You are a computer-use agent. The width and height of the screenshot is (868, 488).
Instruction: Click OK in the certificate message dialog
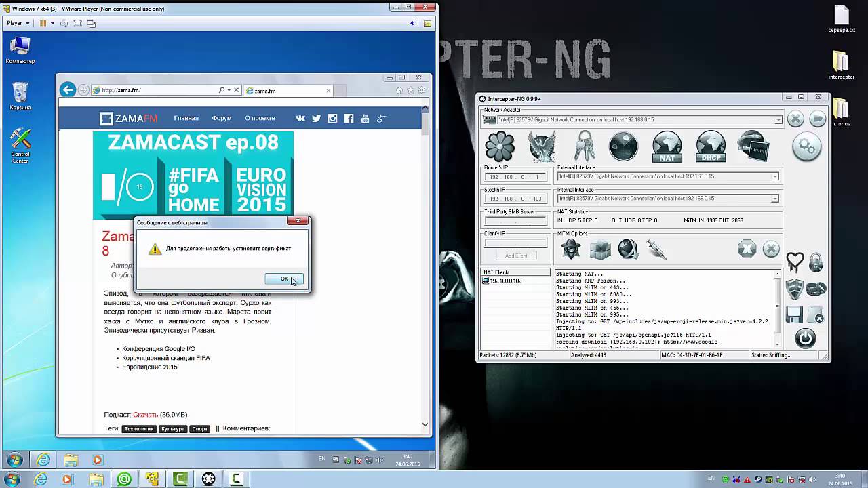coord(284,279)
